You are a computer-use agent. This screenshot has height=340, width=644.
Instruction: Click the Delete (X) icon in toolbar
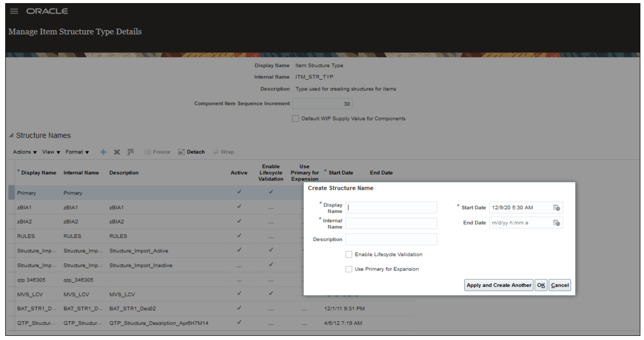117,152
